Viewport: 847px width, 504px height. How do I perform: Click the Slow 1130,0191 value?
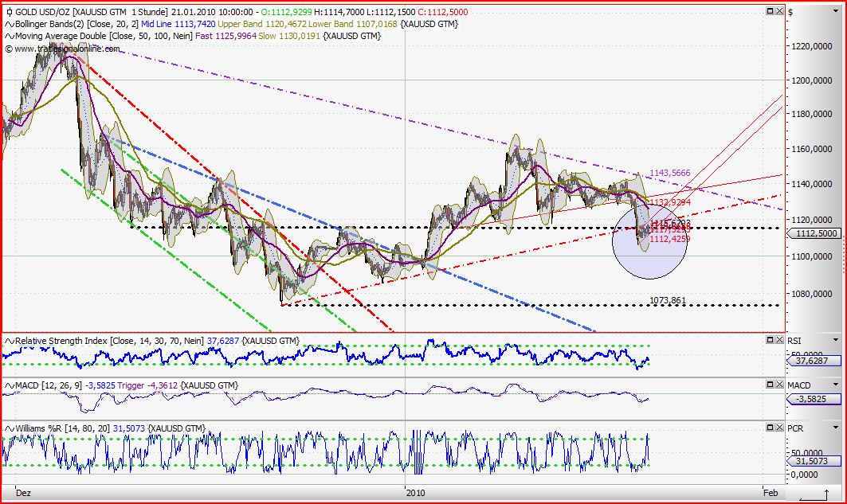click(289, 36)
